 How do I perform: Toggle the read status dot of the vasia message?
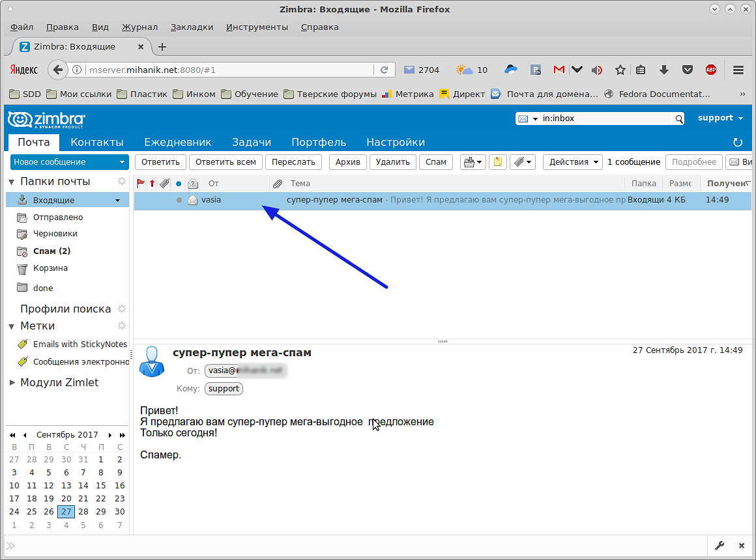tap(179, 200)
